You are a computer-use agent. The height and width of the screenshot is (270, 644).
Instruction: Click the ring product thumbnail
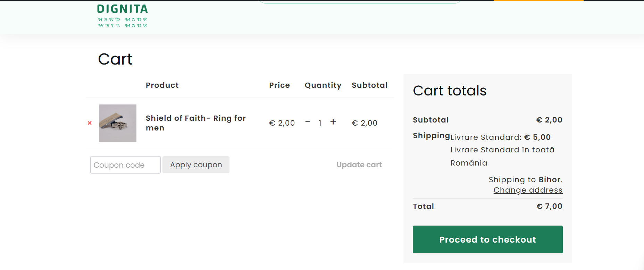coord(118,123)
